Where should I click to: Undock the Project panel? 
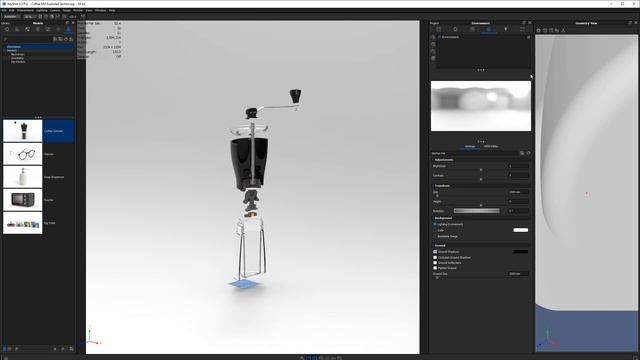pyautogui.click(x=524, y=23)
